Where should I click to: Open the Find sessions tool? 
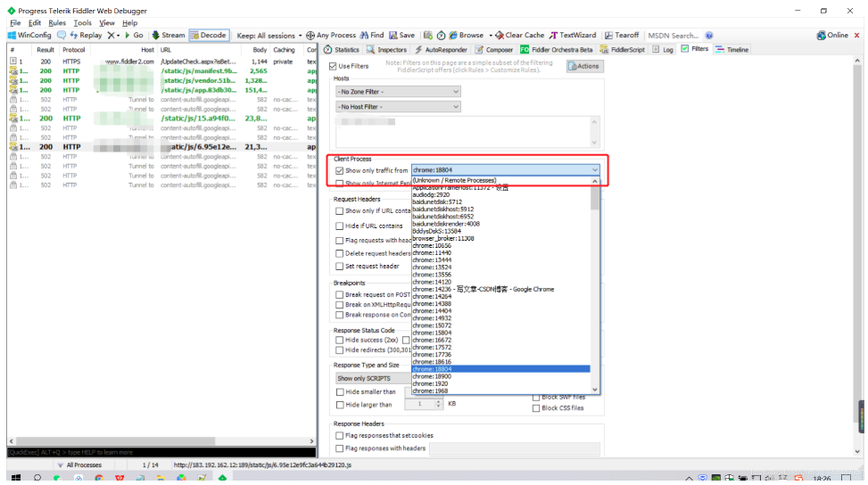point(372,35)
